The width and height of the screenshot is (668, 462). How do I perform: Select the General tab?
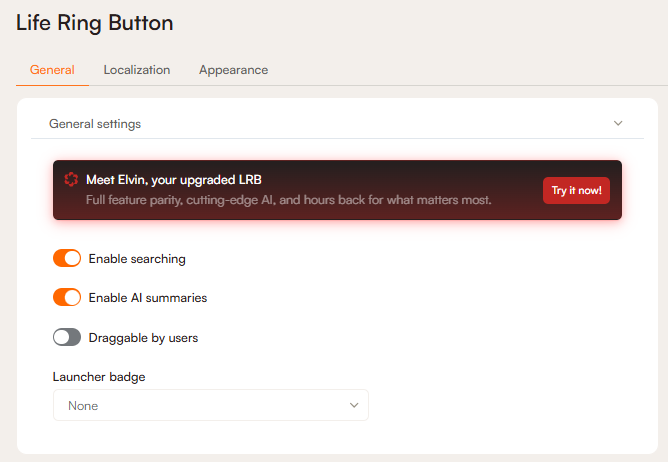(x=52, y=70)
